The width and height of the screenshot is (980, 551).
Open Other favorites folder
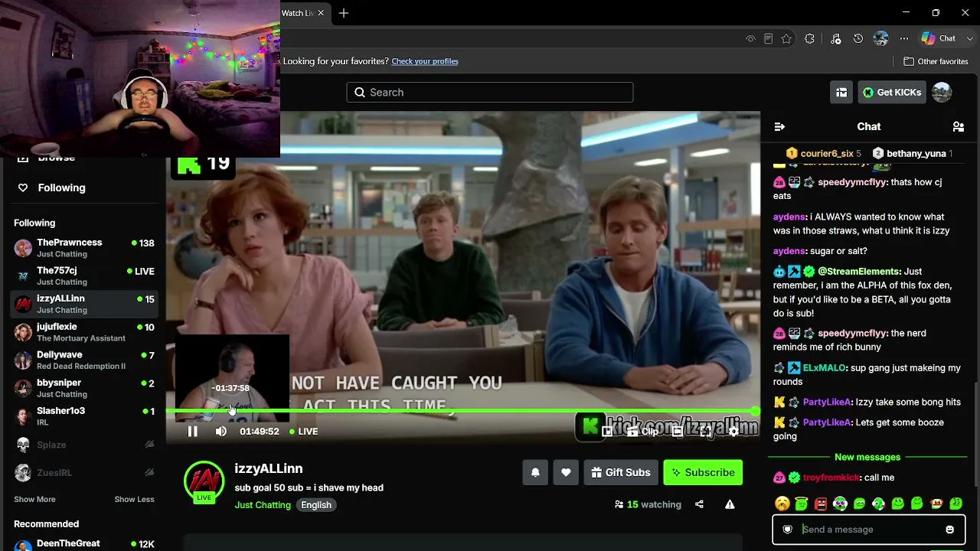pos(936,61)
